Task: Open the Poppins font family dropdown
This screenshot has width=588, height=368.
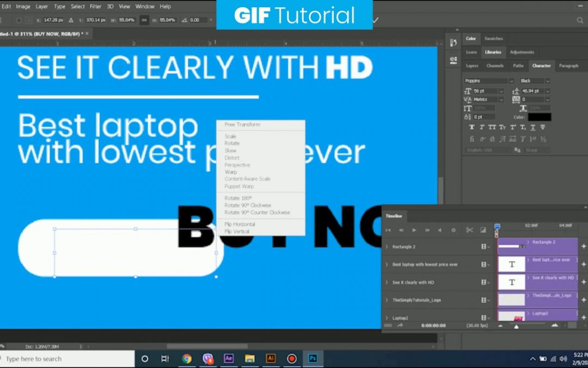Action: 511,81
